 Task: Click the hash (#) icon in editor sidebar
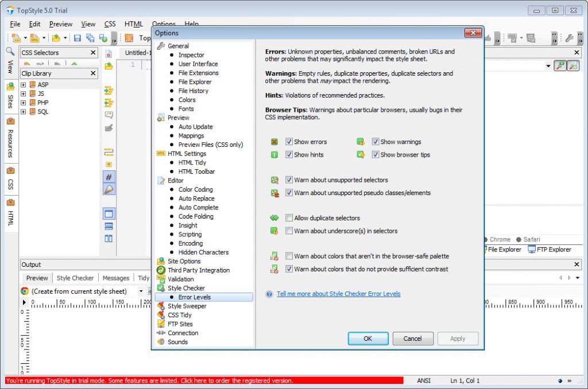[109, 177]
